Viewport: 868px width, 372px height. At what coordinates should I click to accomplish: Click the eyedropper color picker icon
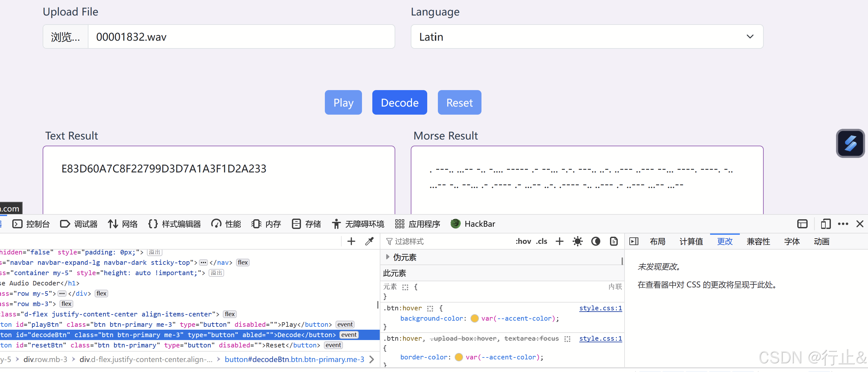click(x=369, y=241)
